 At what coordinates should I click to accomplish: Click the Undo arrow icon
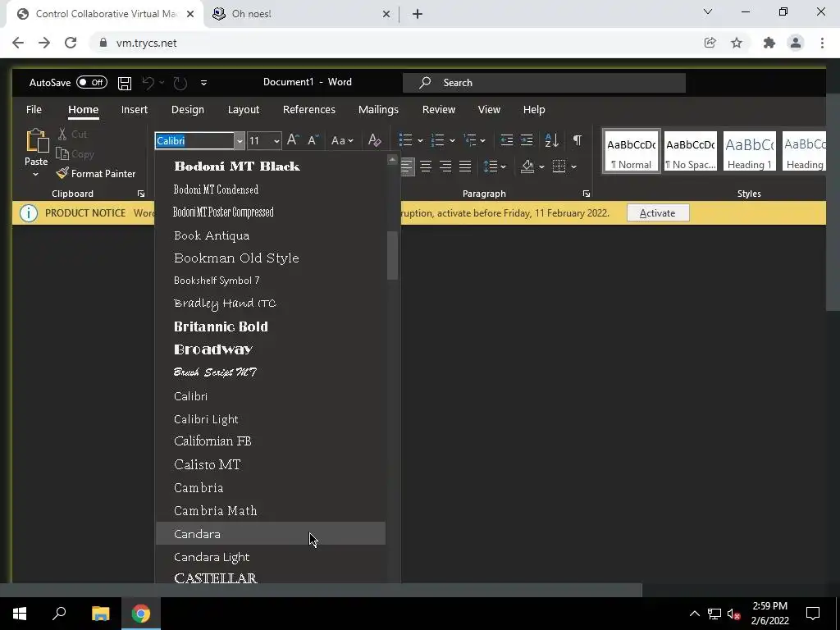[148, 83]
